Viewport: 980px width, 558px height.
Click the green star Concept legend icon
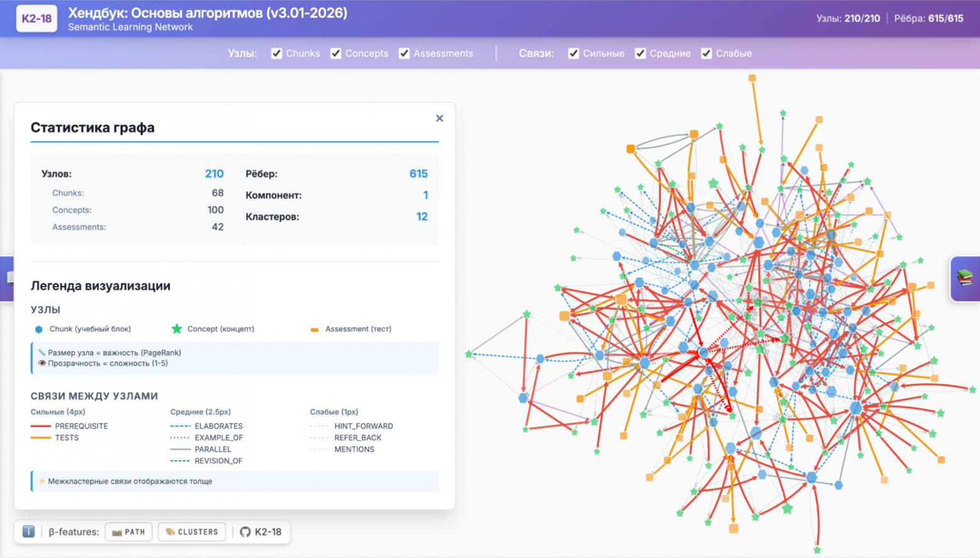[177, 329]
